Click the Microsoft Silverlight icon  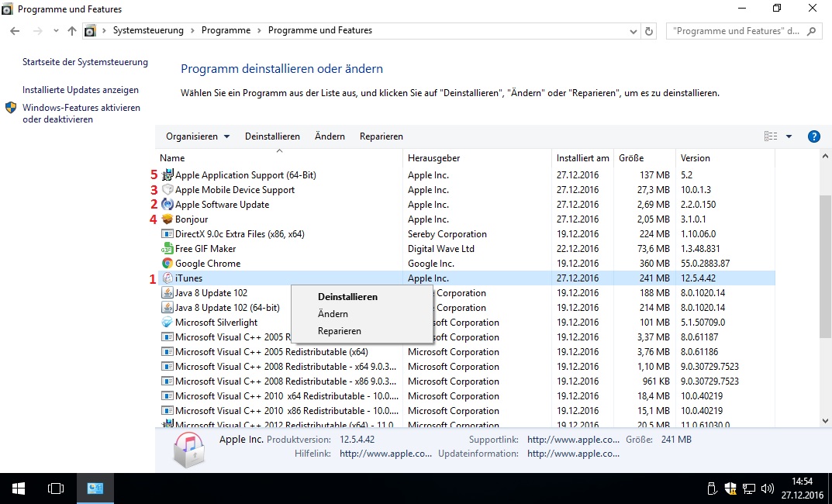[x=167, y=323]
